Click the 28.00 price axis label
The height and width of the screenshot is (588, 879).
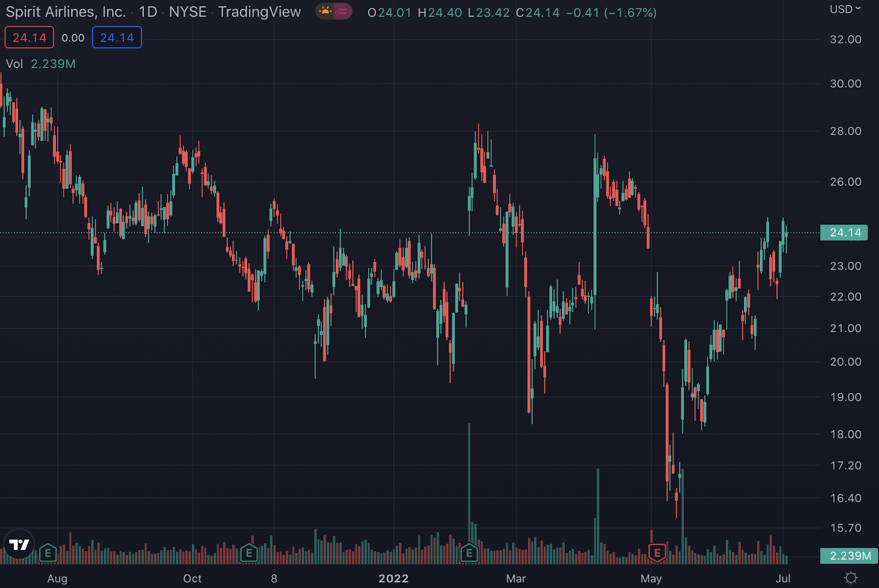click(845, 131)
